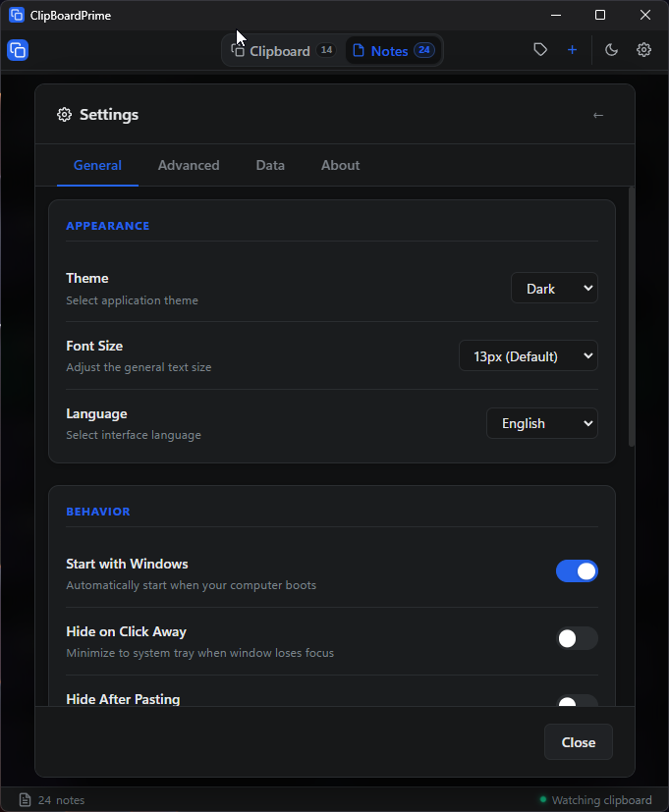669x812 pixels.
Task: Open the About settings tab
Action: point(341,165)
